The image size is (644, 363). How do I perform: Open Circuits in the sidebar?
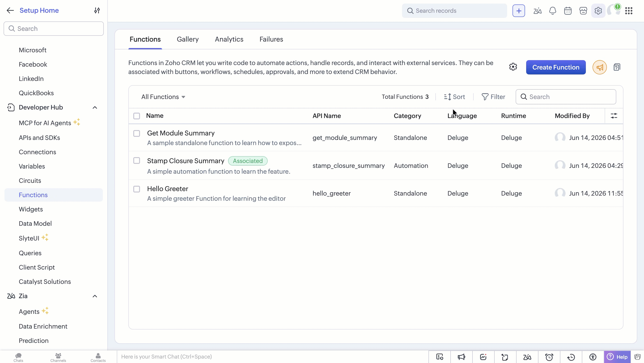coord(30,181)
